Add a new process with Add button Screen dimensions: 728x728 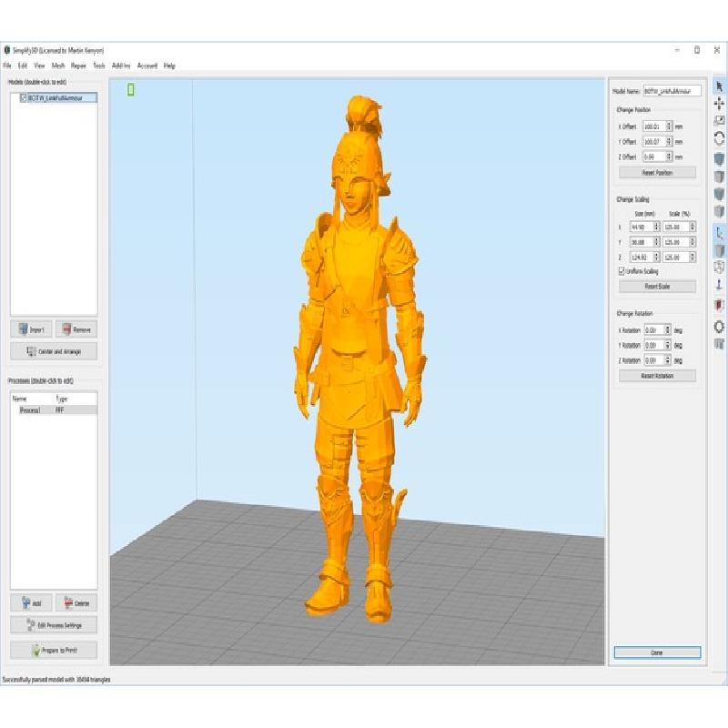click(x=31, y=603)
